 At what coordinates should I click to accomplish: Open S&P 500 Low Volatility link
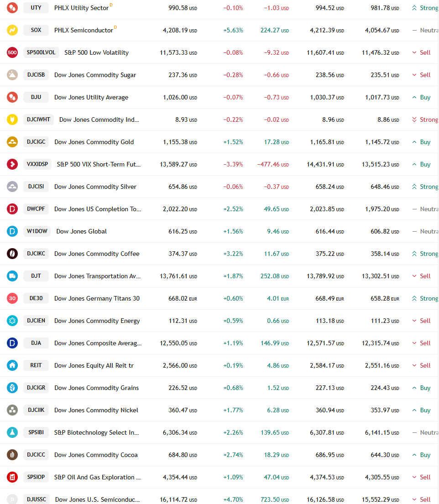click(96, 53)
